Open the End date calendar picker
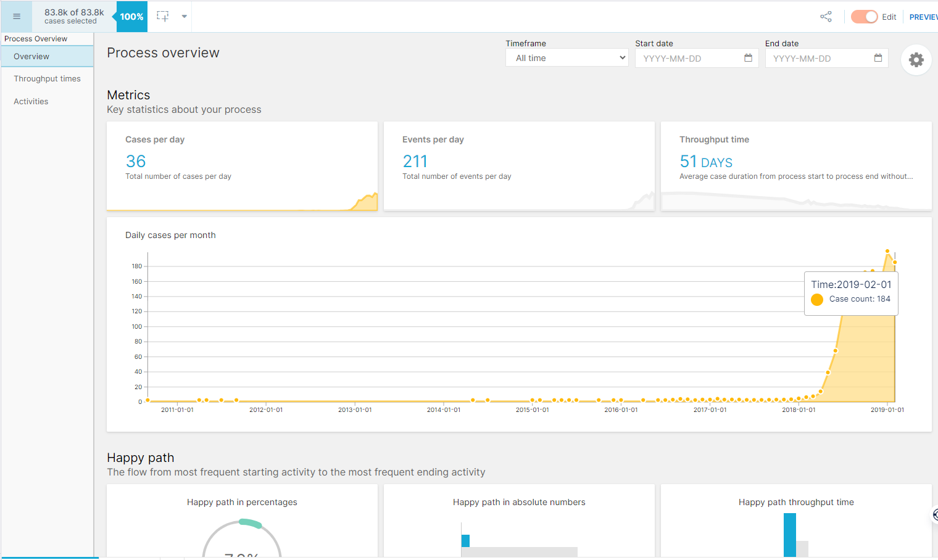Image resolution: width=938 pixels, height=560 pixels. 878,58
